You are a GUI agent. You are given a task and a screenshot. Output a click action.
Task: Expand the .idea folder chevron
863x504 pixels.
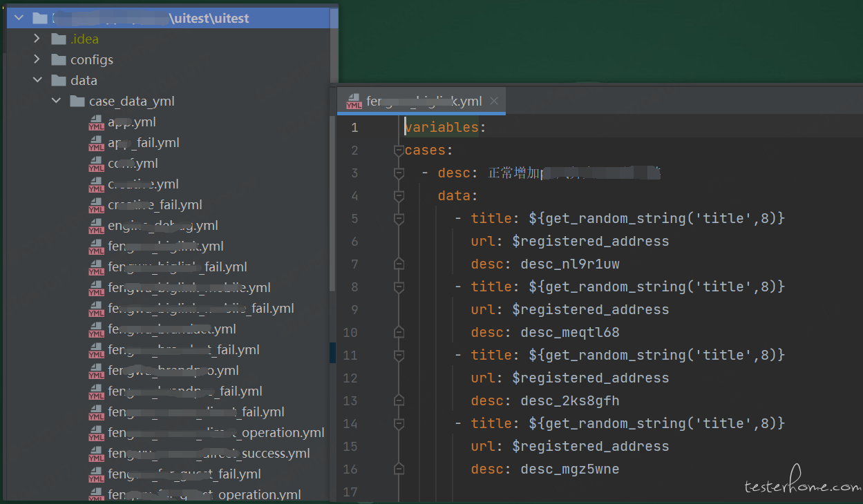click(x=37, y=39)
